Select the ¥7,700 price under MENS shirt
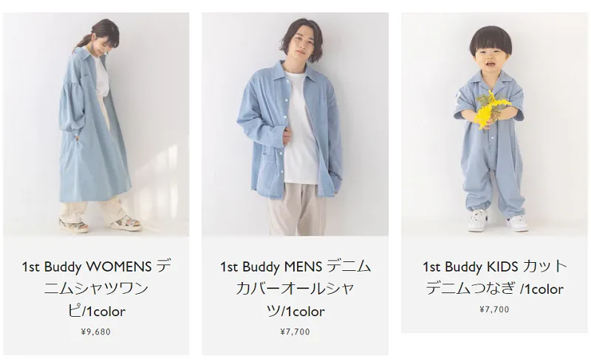 295,332
